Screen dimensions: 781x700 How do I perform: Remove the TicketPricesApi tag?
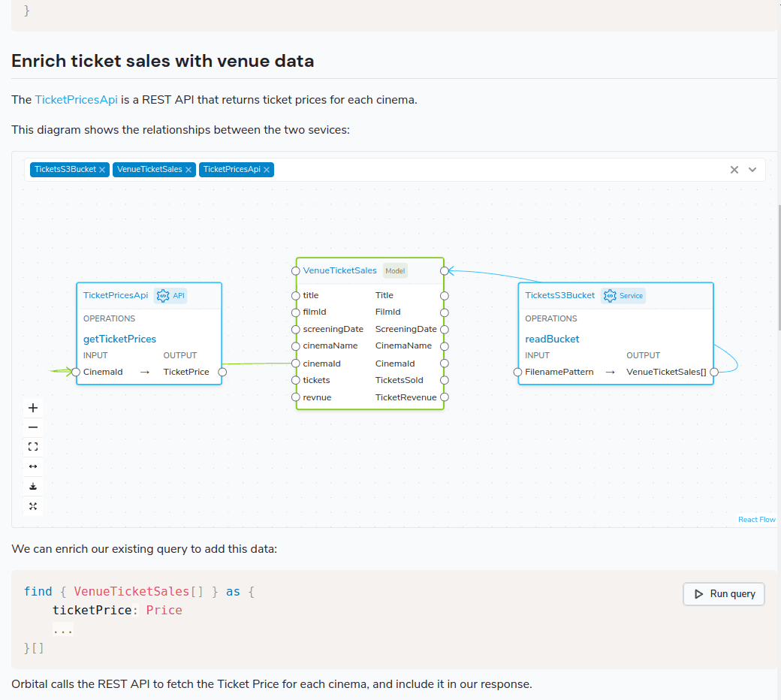pyautogui.click(x=267, y=170)
